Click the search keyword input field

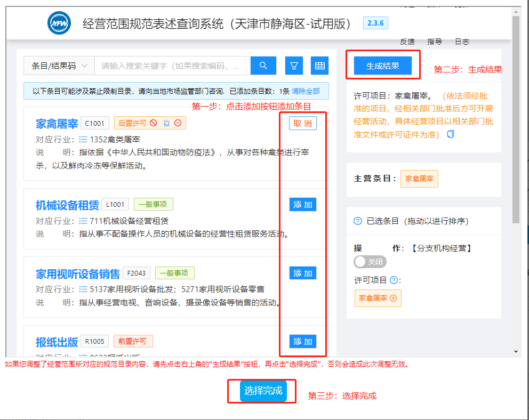[x=171, y=65]
